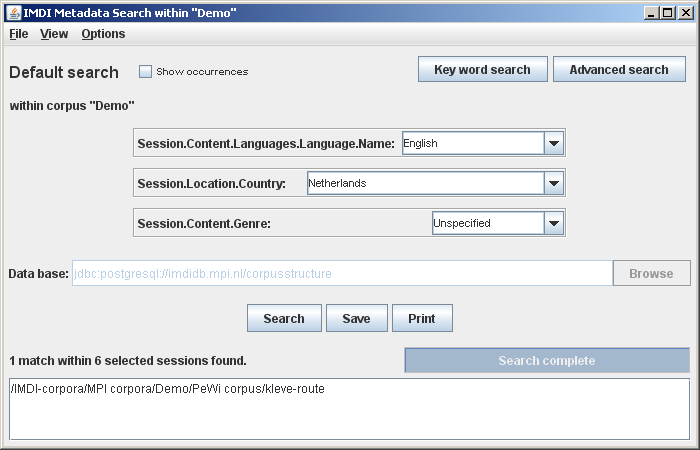Click the Browse button beside Data base
This screenshot has width=700, height=450.
coord(651,273)
